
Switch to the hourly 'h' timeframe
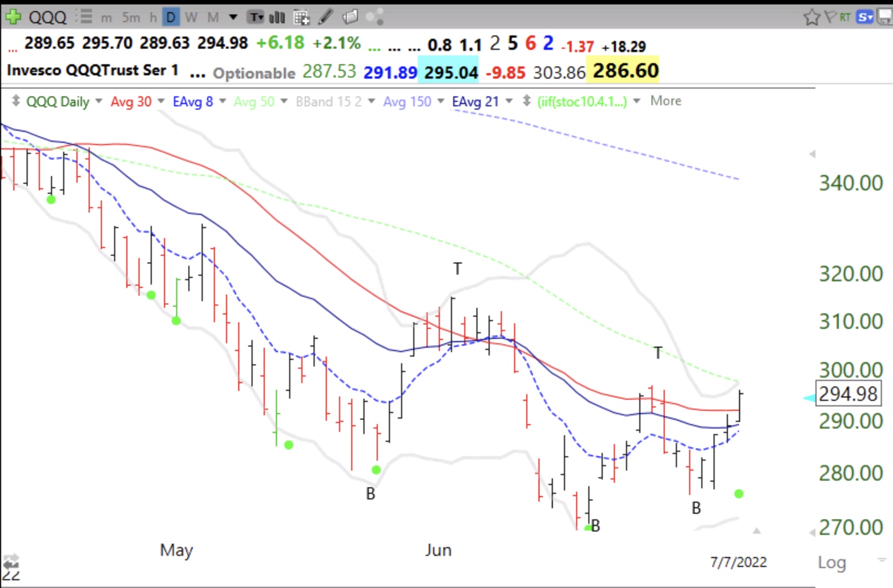(x=153, y=18)
